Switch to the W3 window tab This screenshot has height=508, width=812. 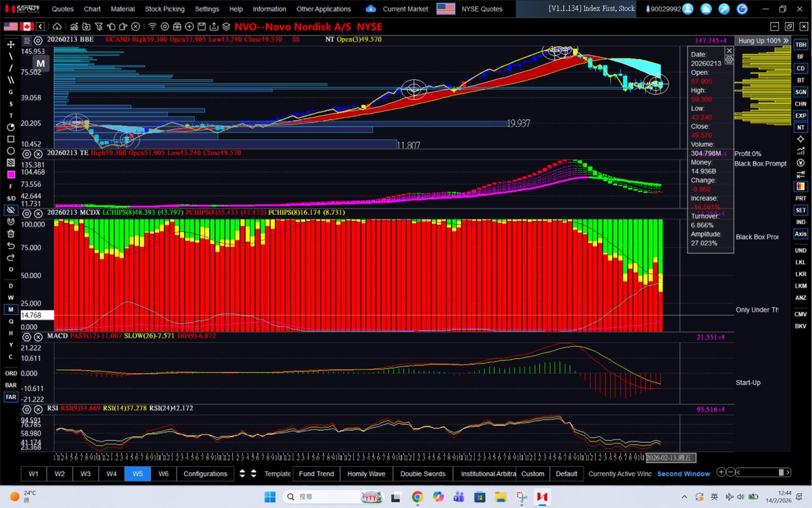pyautogui.click(x=85, y=473)
